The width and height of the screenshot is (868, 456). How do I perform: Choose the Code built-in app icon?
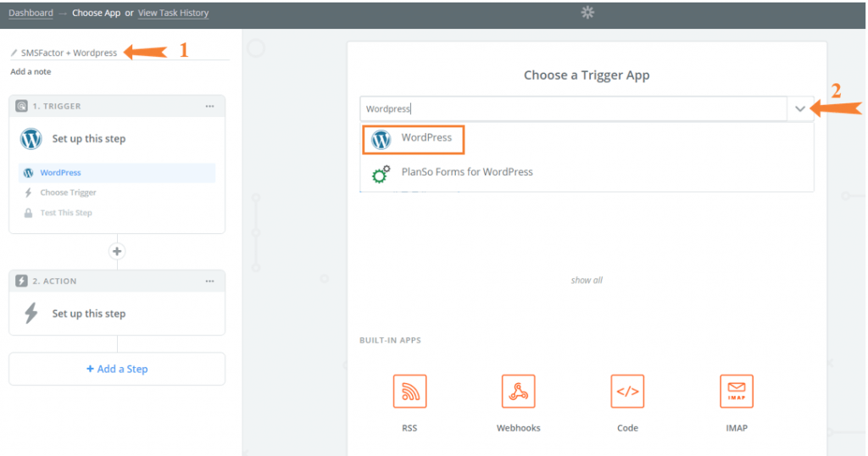click(x=627, y=392)
